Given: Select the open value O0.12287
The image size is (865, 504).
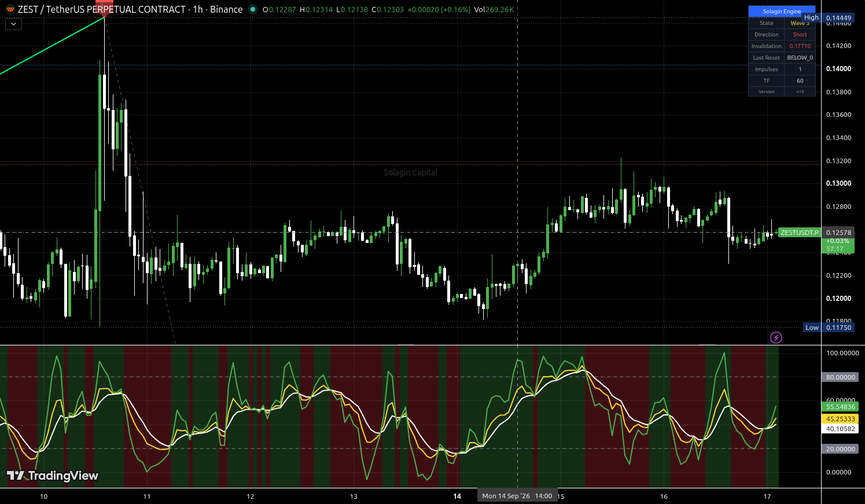Looking at the screenshot, I should pyautogui.click(x=279, y=9).
